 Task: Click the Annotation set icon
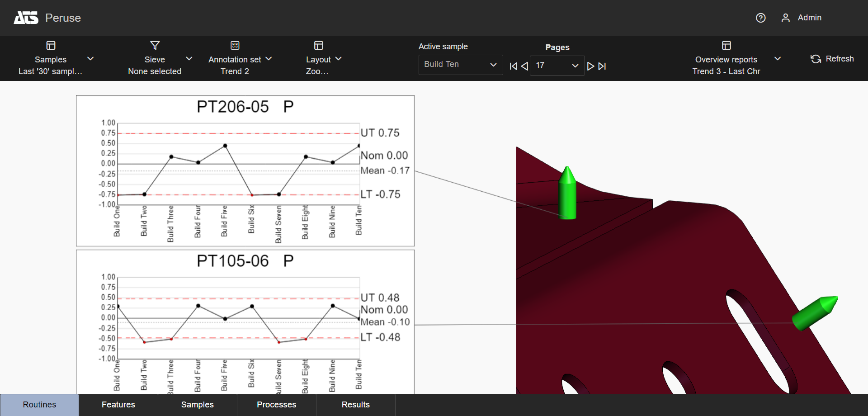[x=235, y=45]
